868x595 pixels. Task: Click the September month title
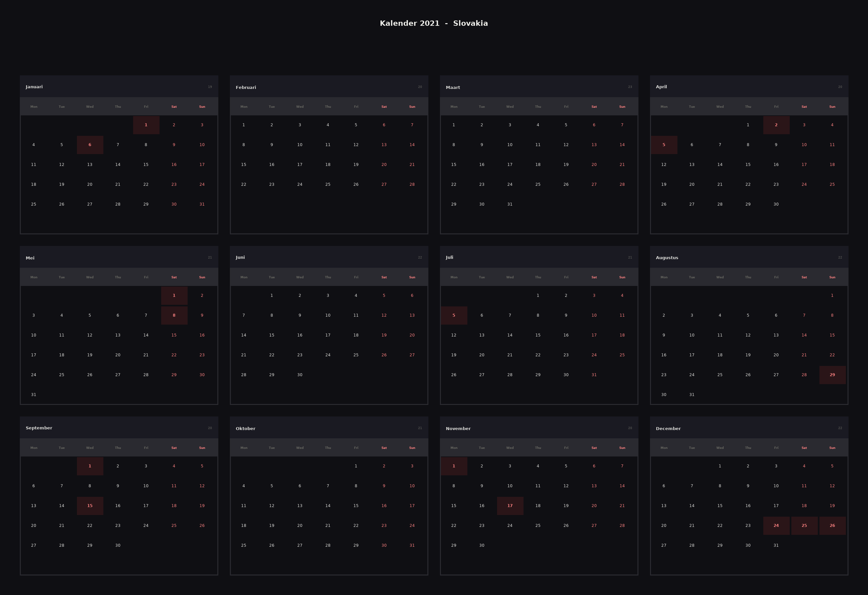point(39,428)
